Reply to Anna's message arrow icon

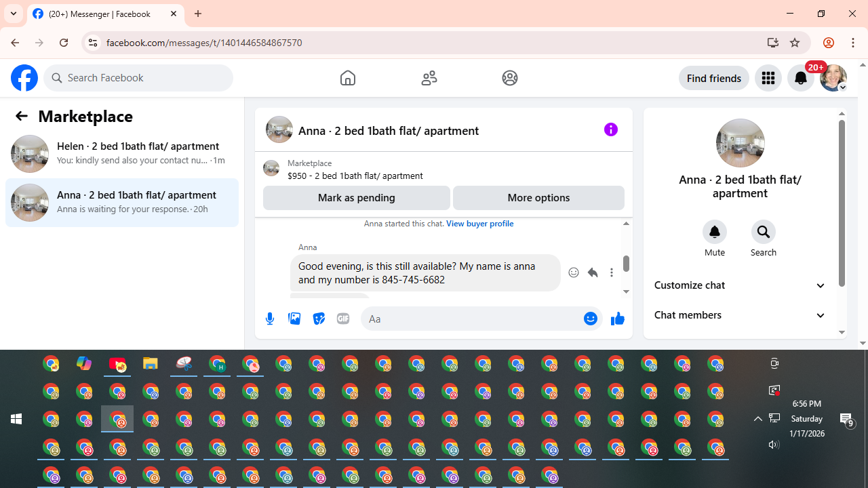[x=593, y=272]
